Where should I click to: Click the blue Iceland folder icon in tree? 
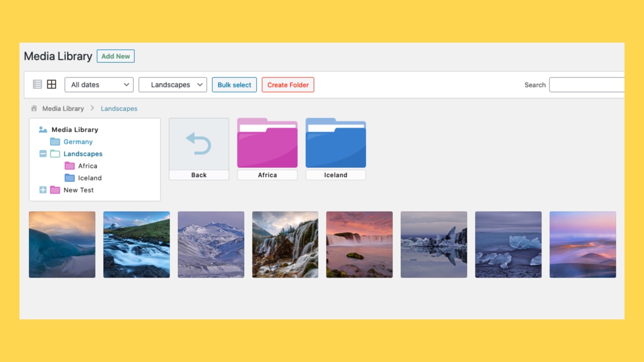[x=69, y=178]
